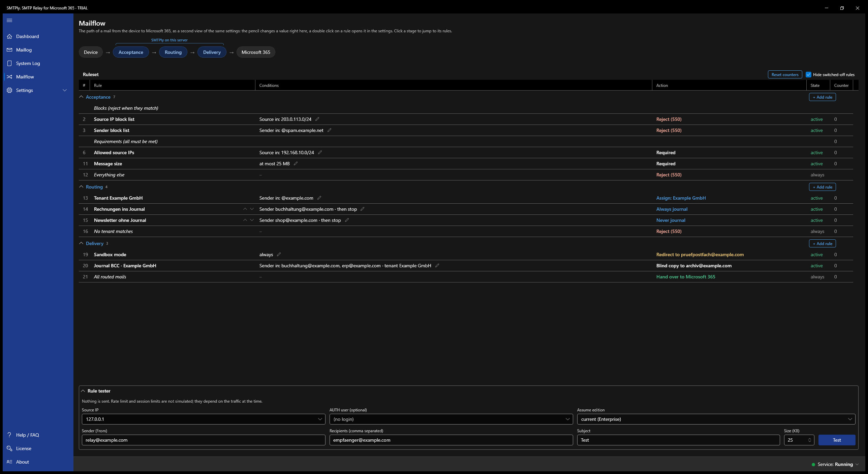Move Rechnungen ins Journal rule down
The image size is (868, 474).
pyautogui.click(x=252, y=209)
